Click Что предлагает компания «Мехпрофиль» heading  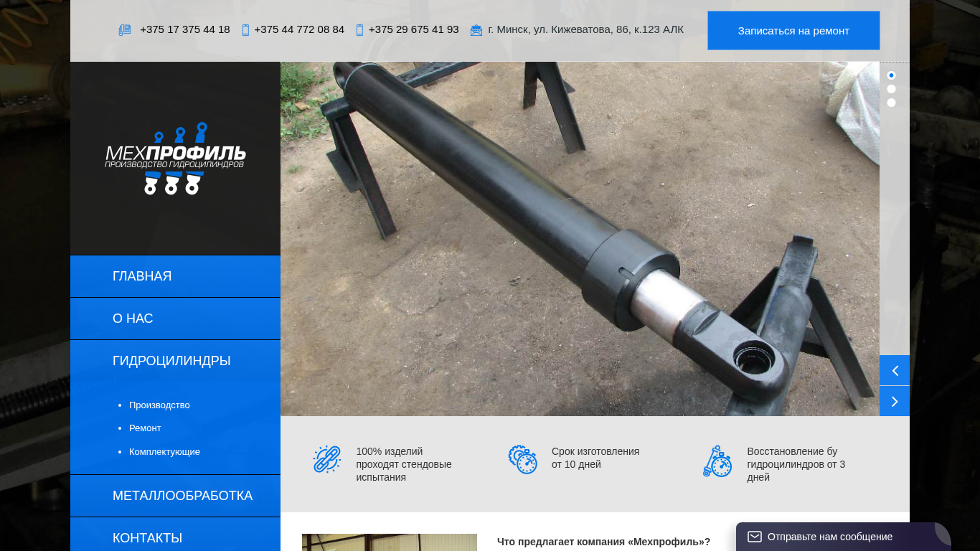[x=603, y=542]
